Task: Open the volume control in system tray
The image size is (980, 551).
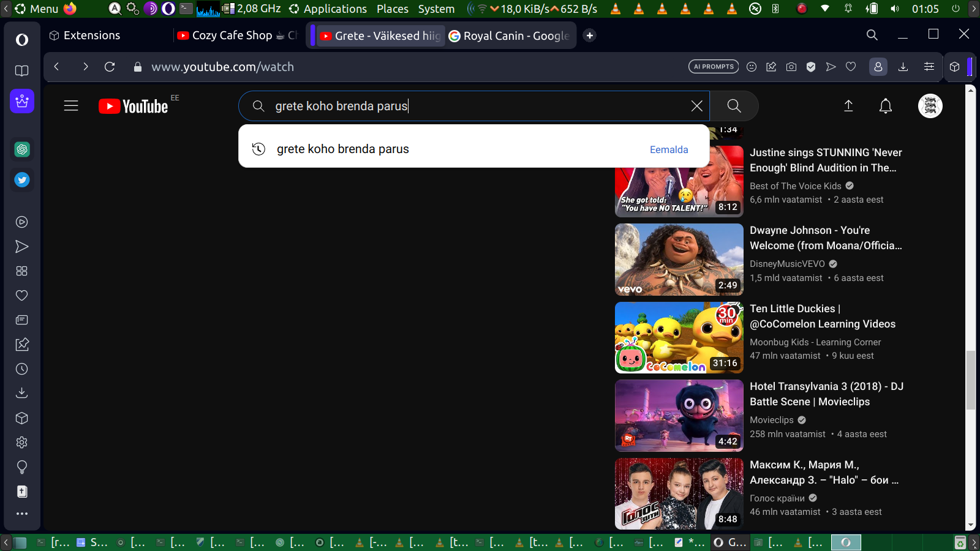Action: click(895, 9)
